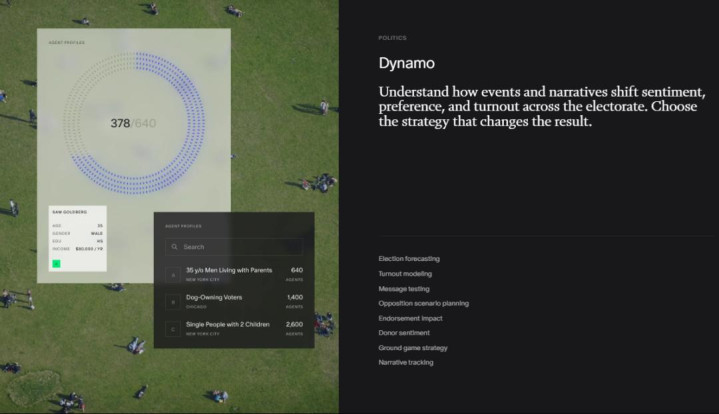This screenshot has width=719, height=414.
Task: Open the Message testing item
Action: pos(404,288)
